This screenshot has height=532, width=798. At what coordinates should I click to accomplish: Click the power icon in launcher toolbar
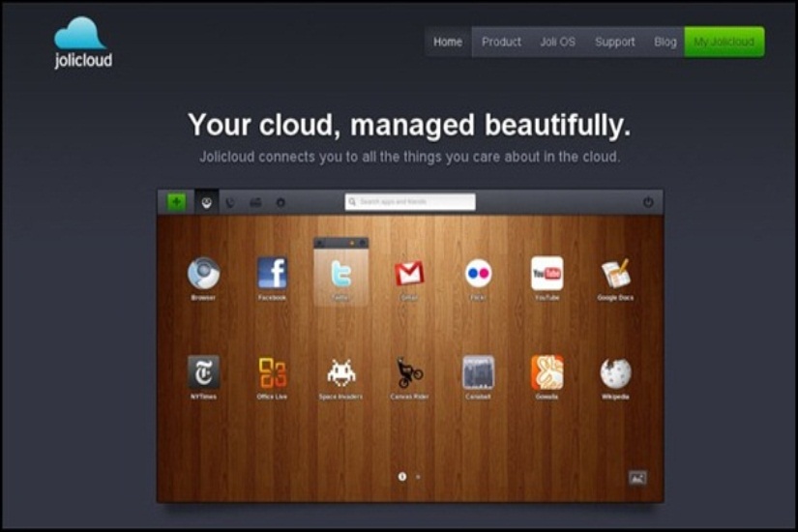click(648, 202)
